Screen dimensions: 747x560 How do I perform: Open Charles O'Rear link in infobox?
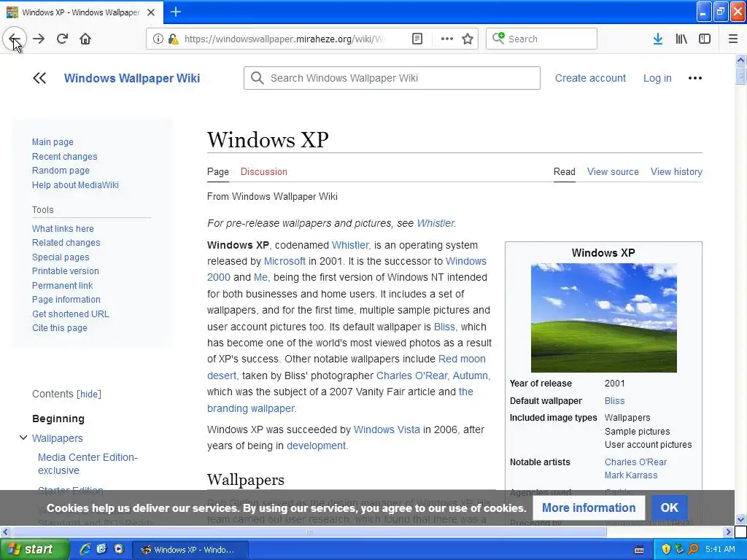pos(635,462)
